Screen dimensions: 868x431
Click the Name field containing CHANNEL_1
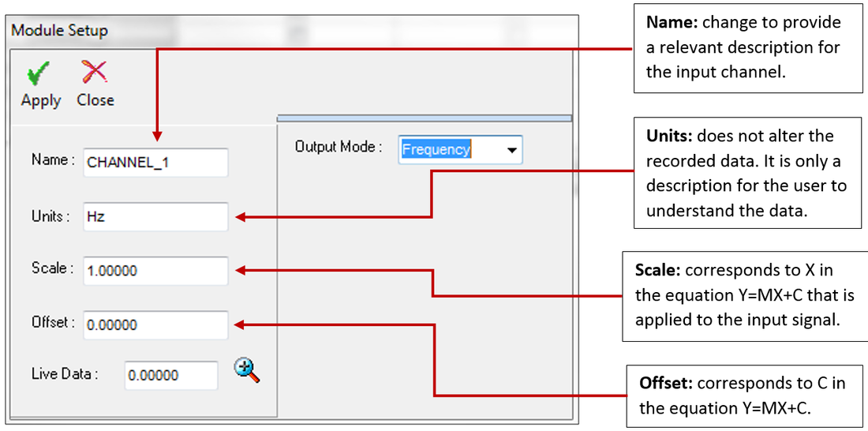(155, 163)
